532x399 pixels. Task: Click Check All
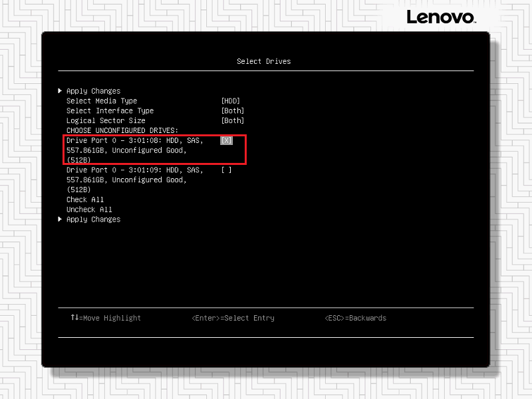85,199
